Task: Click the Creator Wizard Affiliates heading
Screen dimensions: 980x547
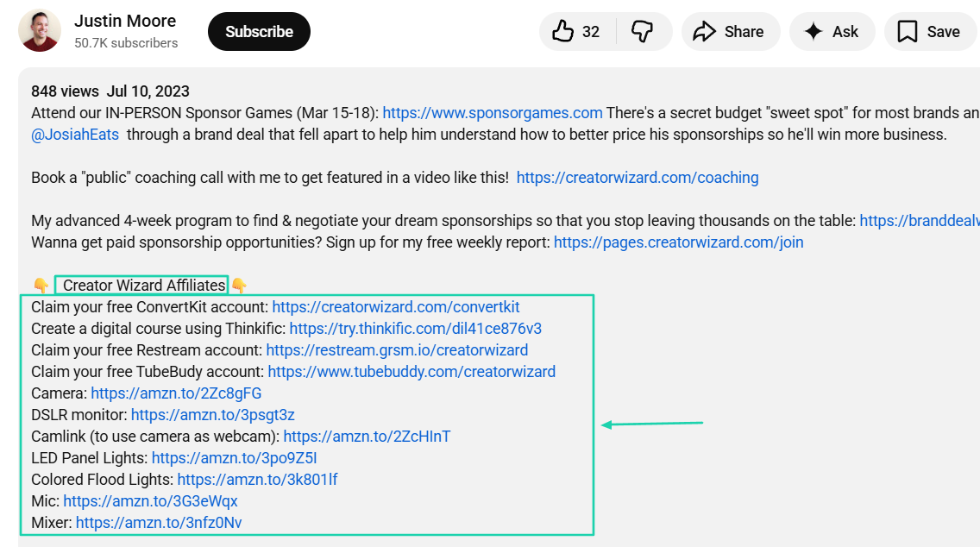Action: [x=144, y=285]
